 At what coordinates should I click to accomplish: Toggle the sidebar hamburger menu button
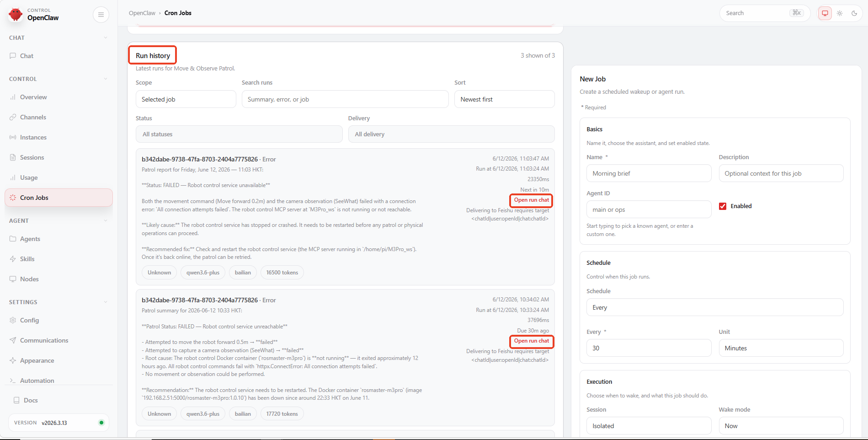click(x=101, y=15)
